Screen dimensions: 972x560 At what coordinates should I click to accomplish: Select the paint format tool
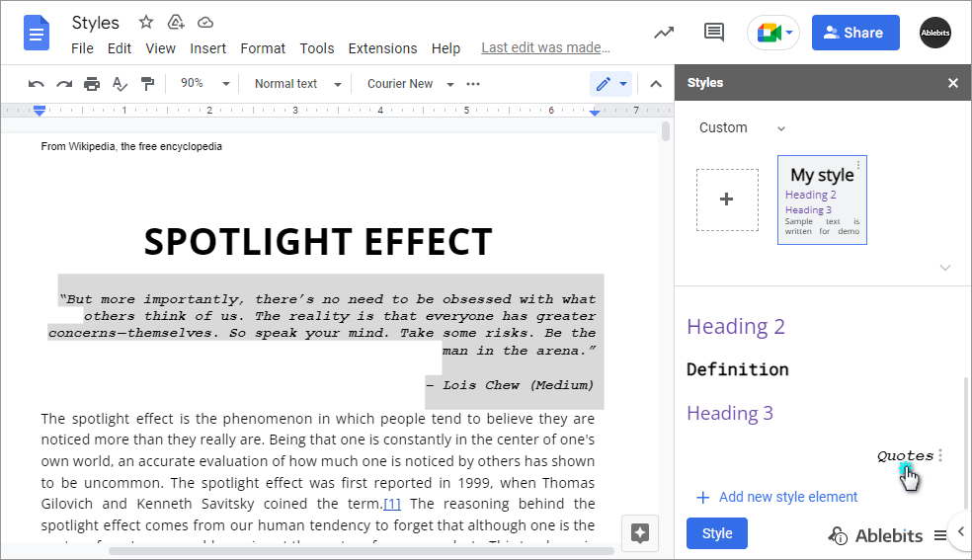[x=147, y=84]
